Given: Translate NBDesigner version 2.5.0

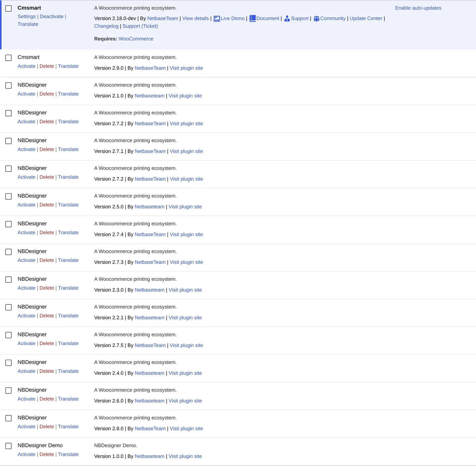Looking at the screenshot, I should (68, 205).
